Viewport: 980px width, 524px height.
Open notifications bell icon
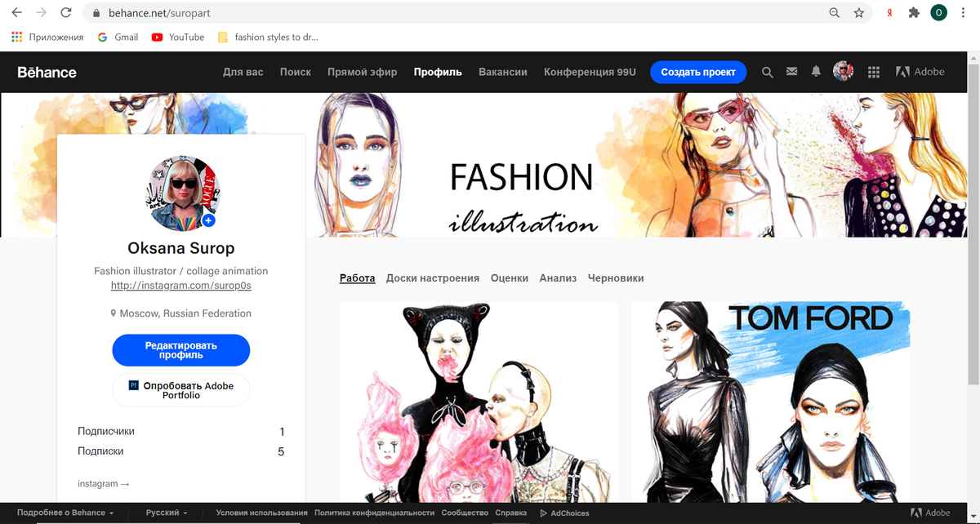click(816, 72)
